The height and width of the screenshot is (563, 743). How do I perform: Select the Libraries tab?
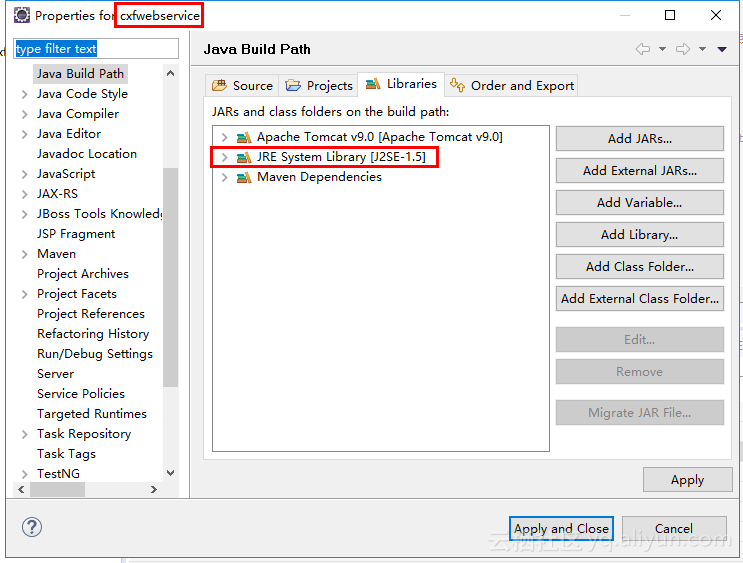point(401,84)
